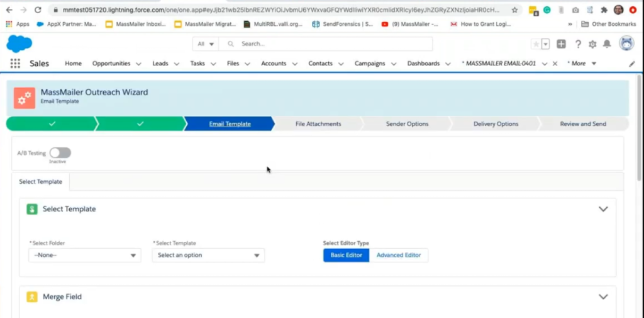Jump to Delivery Options wizard step
This screenshot has height=318, width=644.
[496, 124]
